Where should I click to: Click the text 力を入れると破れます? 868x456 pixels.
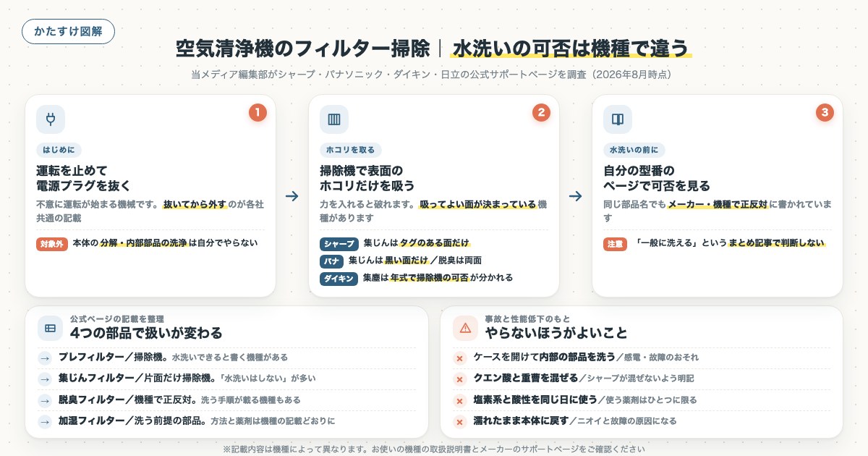click(367, 204)
